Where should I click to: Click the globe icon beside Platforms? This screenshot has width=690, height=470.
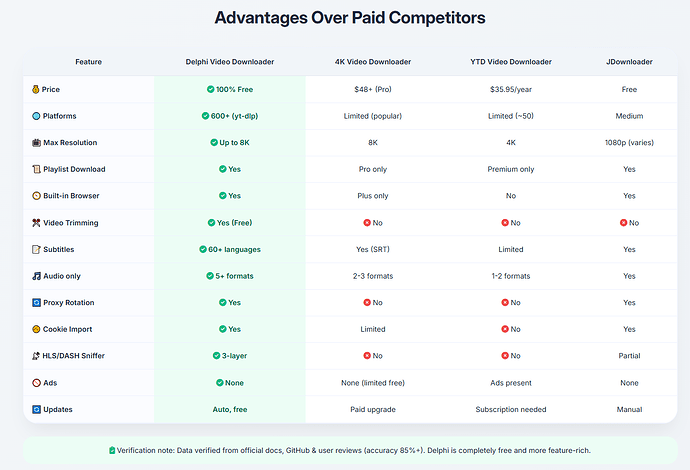point(36,116)
